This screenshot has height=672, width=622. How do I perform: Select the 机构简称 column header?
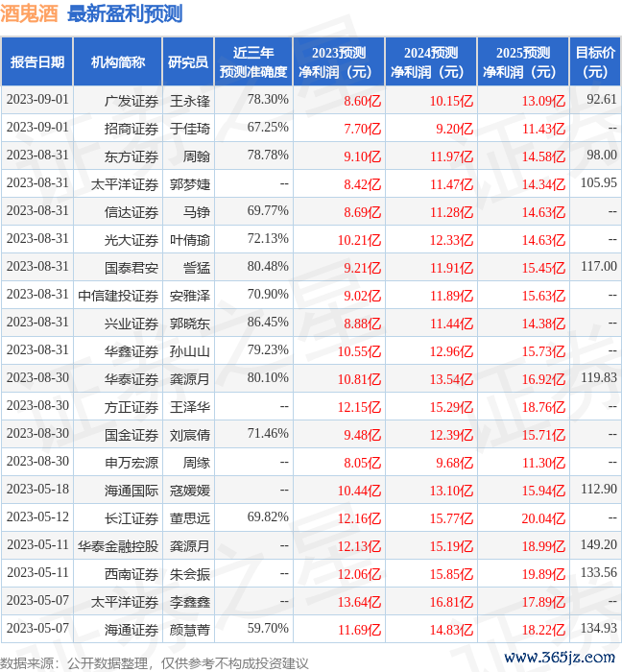[118, 62]
